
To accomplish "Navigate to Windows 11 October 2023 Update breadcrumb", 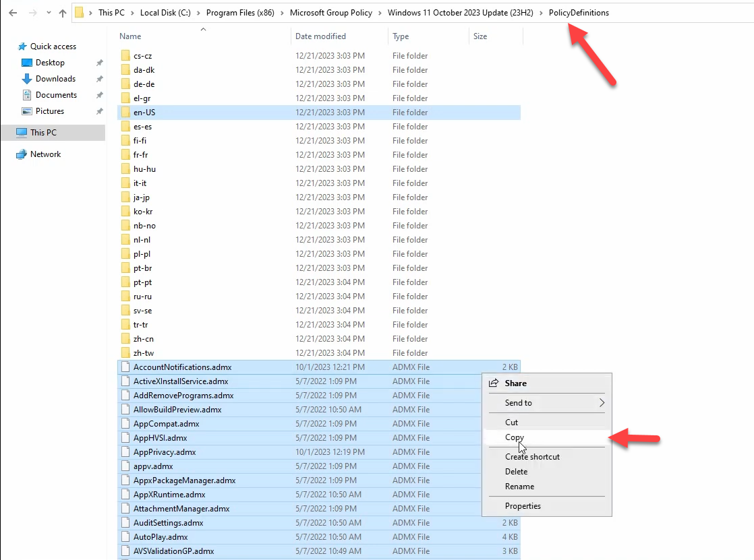I will coord(460,13).
